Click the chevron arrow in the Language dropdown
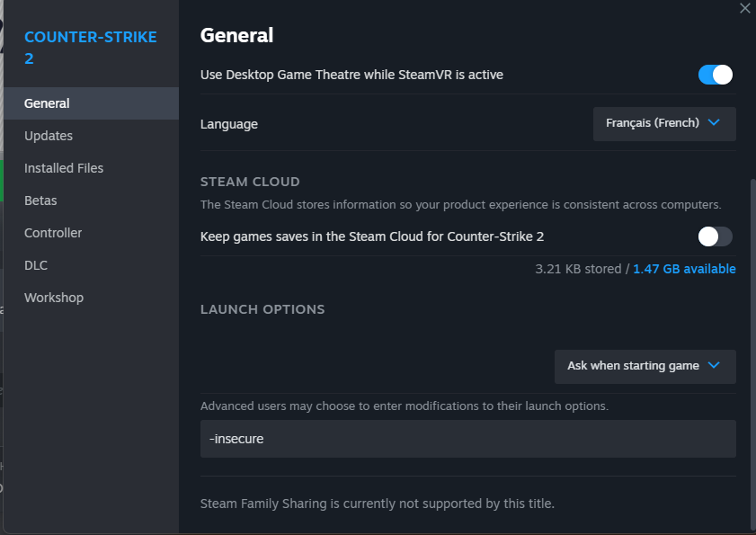 714,123
